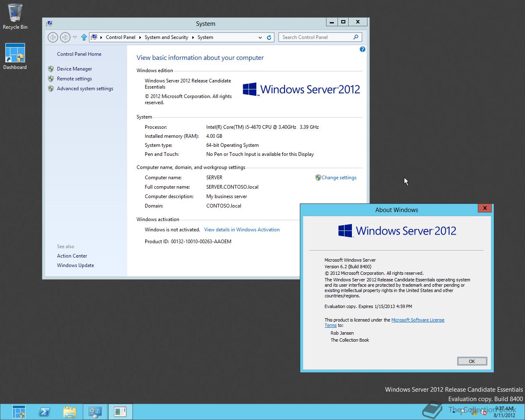
Task: Click OK in About Windows dialog
Action: click(472, 361)
